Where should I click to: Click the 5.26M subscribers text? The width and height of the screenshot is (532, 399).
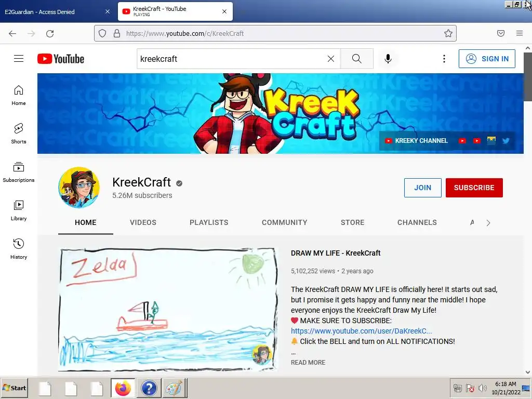click(142, 195)
